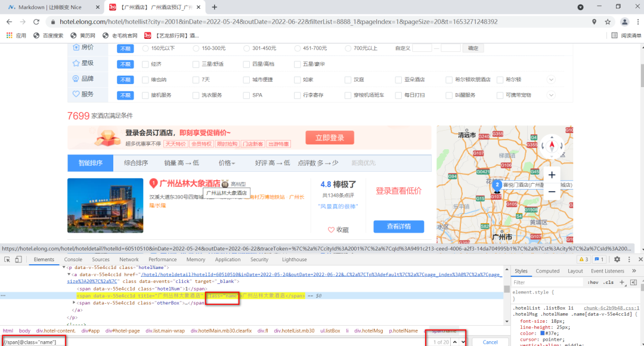Click the hotel photo thumbnail
The width and height of the screenshot is (644, 346).
pyautogui.click(x=105, y=205)
